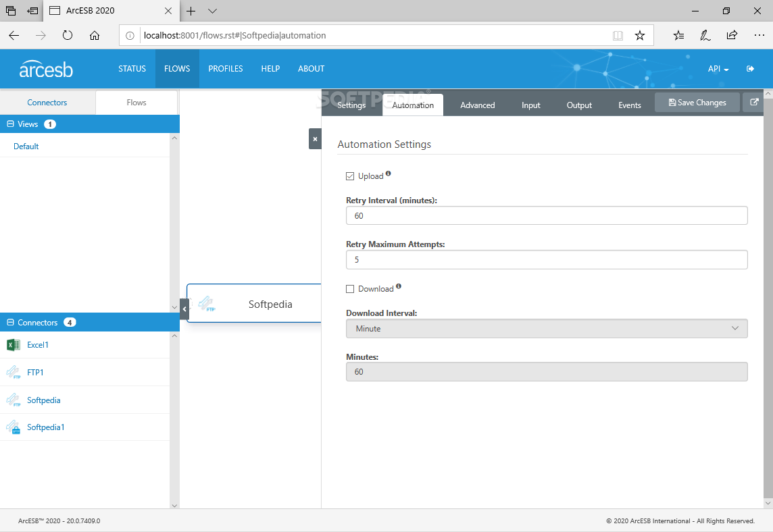Click the Softpedia1 SFTP connector icon

click(14, 427)
